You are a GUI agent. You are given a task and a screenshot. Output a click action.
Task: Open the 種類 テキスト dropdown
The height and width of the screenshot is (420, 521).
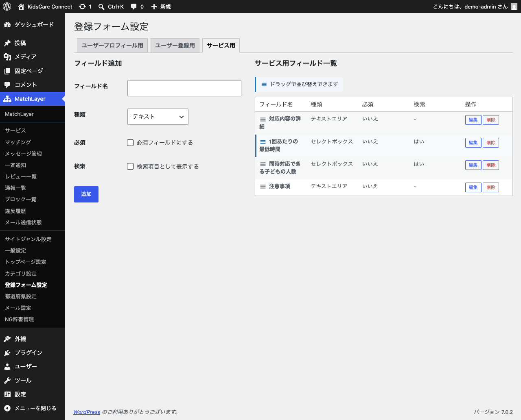pyautogui.click(x=158, y=117)
